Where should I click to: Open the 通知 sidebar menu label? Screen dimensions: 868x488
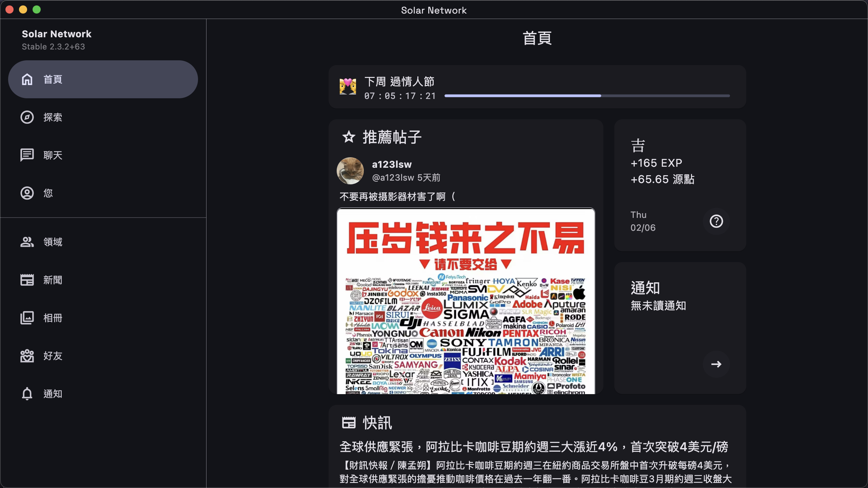[x=53, y=394]
